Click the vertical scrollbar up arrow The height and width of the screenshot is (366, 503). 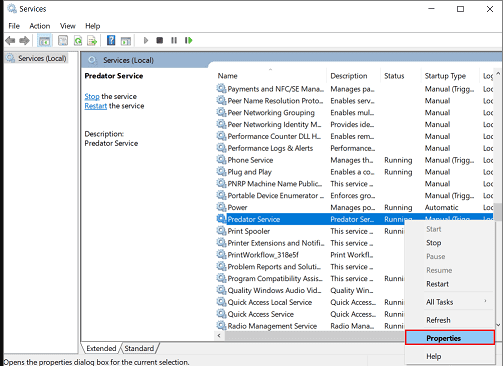tap(498, 73)
